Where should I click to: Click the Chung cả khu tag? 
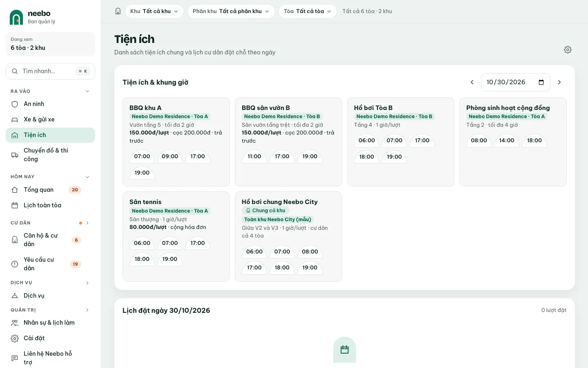point(265,211)
